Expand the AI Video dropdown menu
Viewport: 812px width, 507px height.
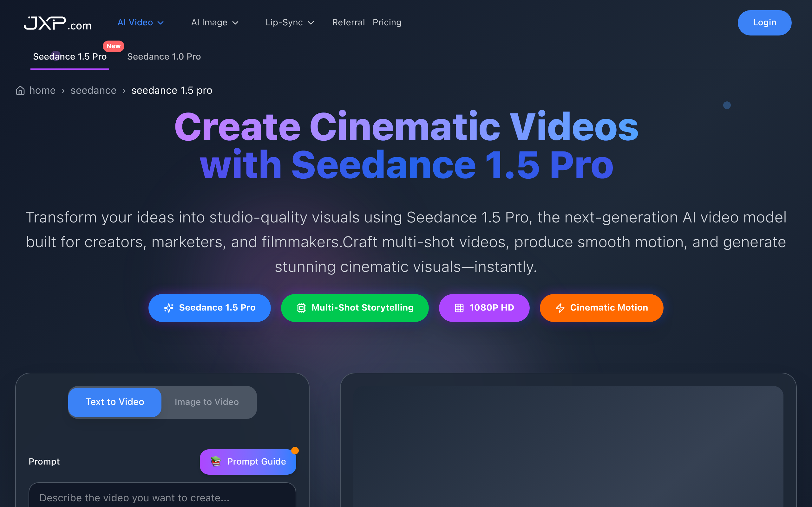[x=140, y=22]
